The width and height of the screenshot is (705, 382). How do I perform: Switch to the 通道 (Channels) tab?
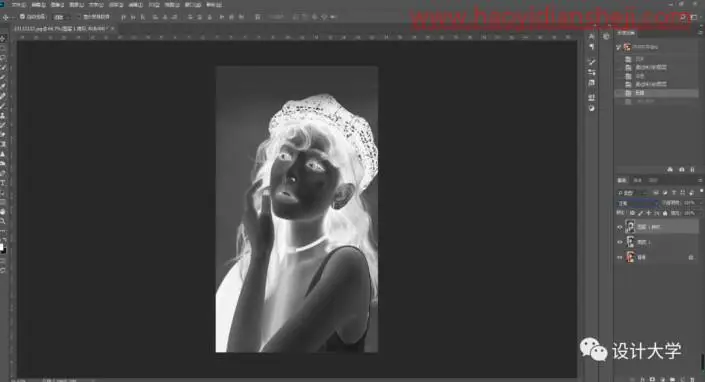(638, 180)
